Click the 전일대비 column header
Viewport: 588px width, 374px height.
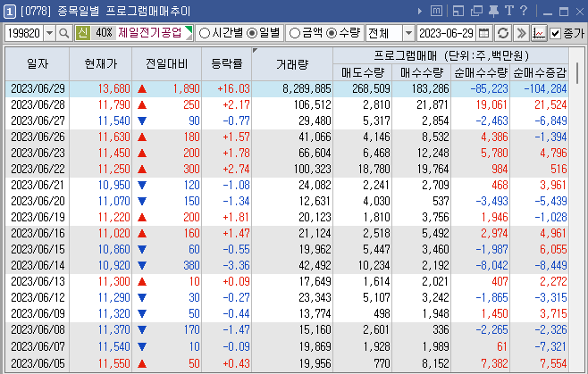coord(167,64)
